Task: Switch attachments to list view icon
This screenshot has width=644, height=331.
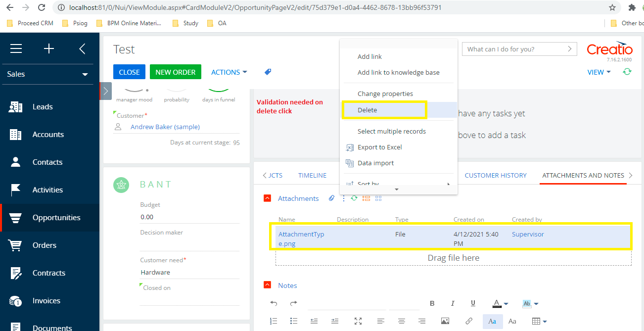Action: tap(367, 198)
